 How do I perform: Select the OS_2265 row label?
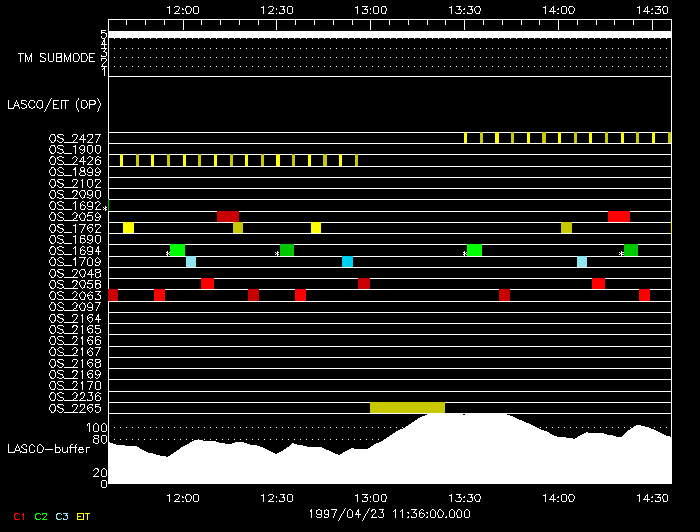click(74, 408)
